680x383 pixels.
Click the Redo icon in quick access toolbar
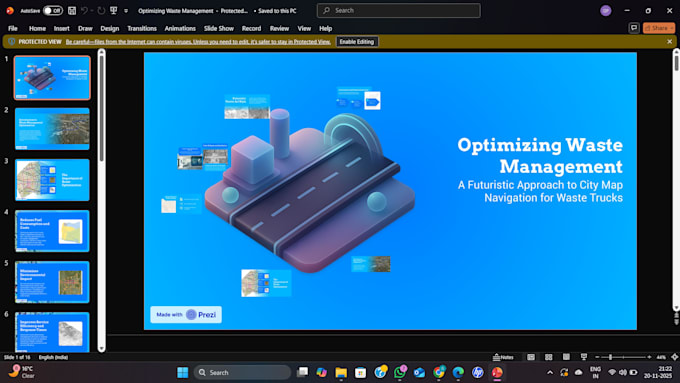click(x=101, y=10)
